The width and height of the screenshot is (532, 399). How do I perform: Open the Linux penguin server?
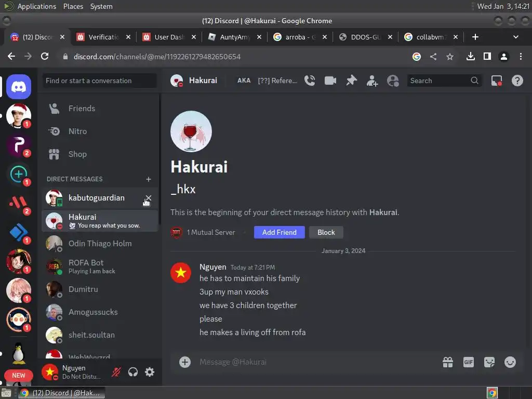[19, 353]
